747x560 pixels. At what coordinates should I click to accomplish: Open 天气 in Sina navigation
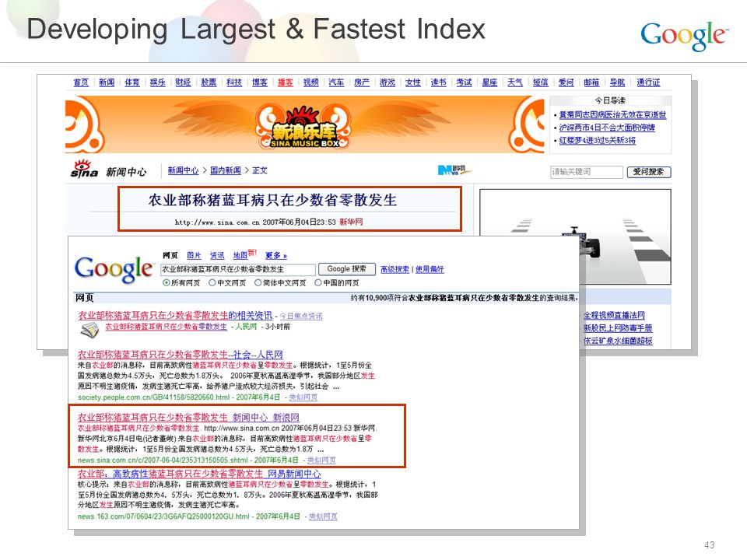(515, 82)
